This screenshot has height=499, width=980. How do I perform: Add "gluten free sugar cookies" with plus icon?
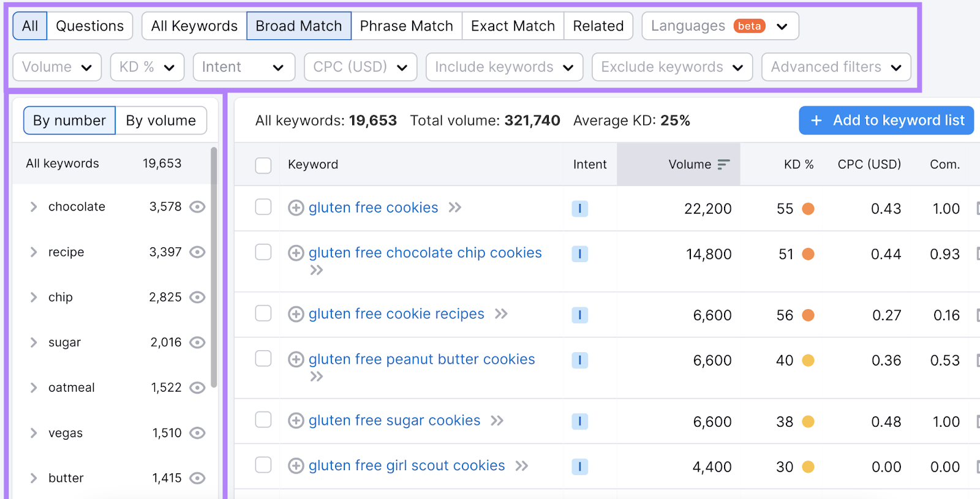[x=296, y=421]
